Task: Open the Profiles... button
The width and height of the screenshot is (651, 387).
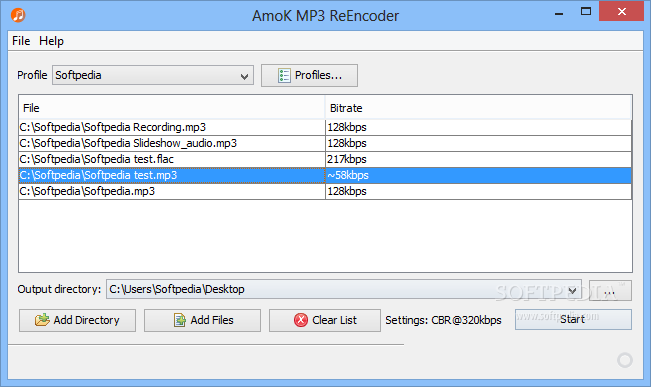Action: [309, 76]
